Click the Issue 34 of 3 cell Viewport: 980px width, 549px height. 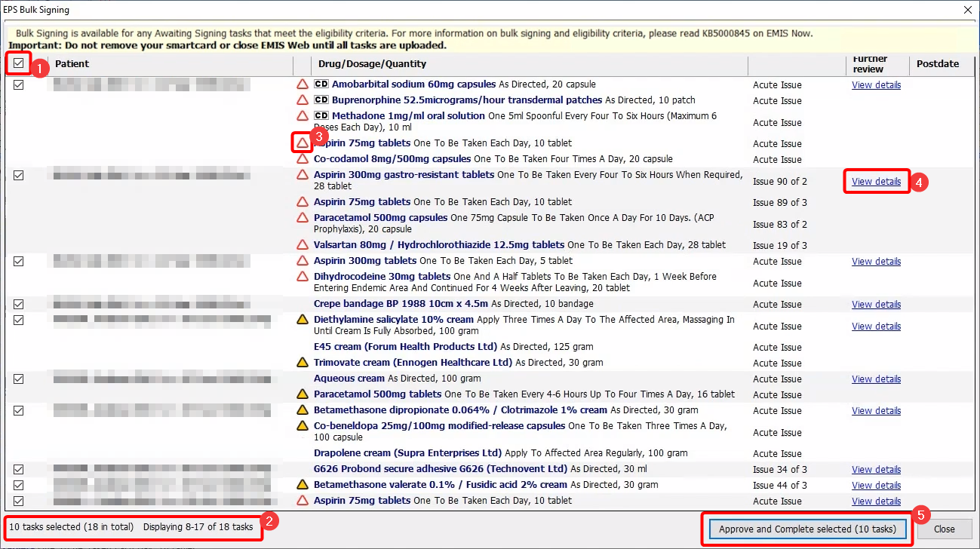780,470
